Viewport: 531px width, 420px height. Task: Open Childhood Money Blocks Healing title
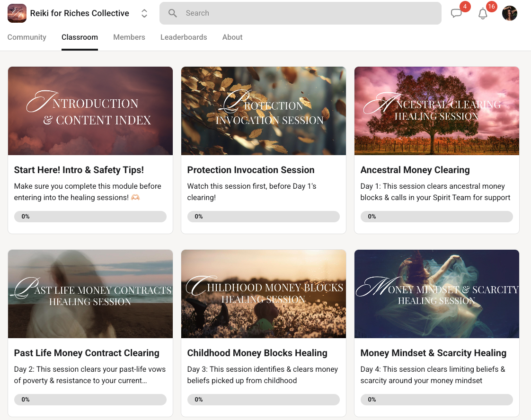tap(257, 353)
